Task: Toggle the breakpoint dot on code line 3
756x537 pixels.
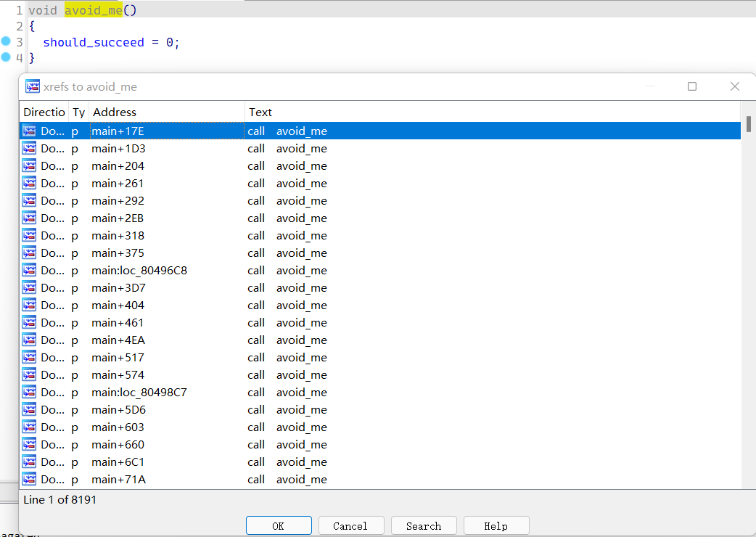Action: click(x=6, y=41)
